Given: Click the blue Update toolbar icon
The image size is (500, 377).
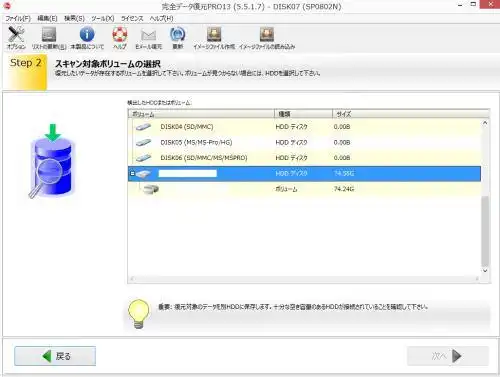Looking at the screenshot, I should coord(178,34).
